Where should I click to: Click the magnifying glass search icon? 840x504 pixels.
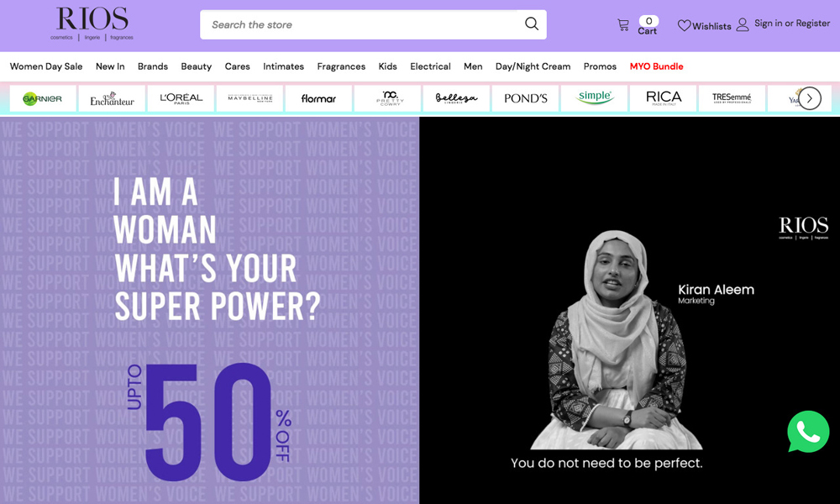coord(531,24)
